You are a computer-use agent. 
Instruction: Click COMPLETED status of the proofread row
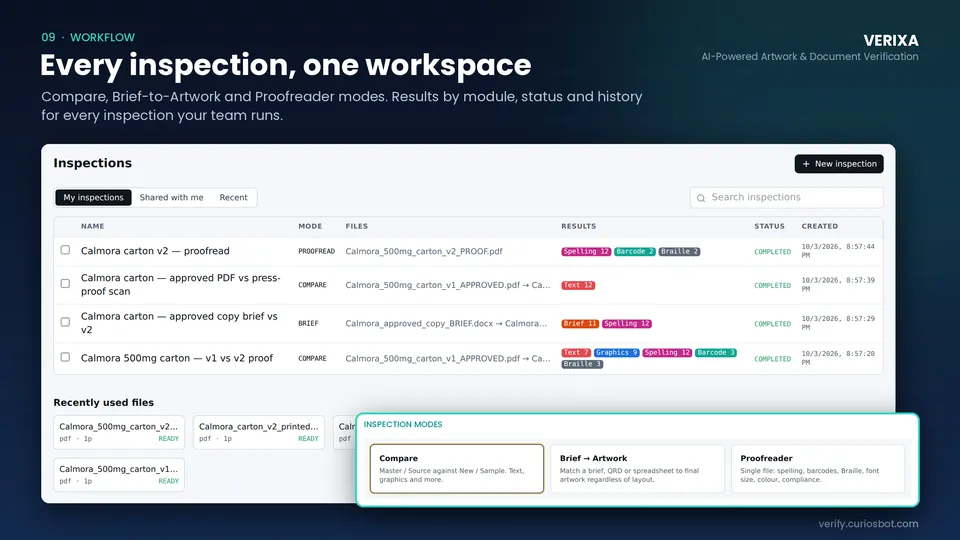(772, 252)
